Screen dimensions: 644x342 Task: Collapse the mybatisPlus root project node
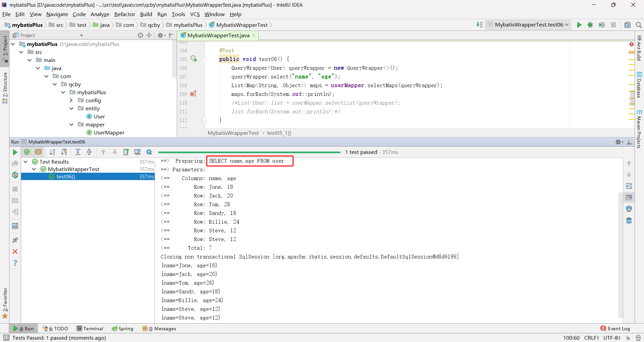tap(13, 44)
